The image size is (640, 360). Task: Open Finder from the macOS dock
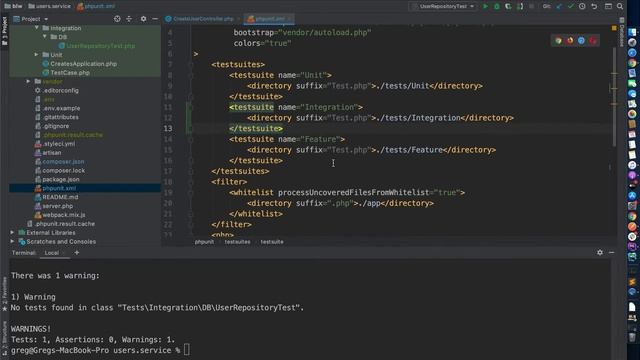pyautogui.click(x=632, y=33)
